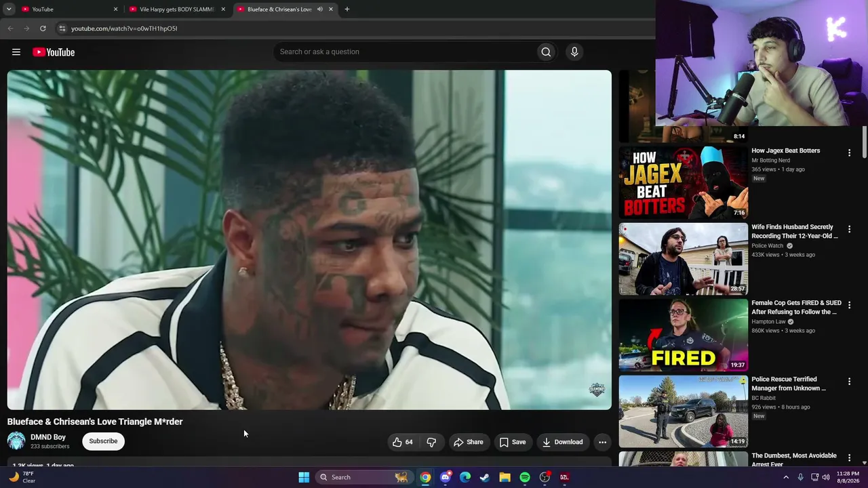Mute the tab via its speaker icon

click(320, 9)
